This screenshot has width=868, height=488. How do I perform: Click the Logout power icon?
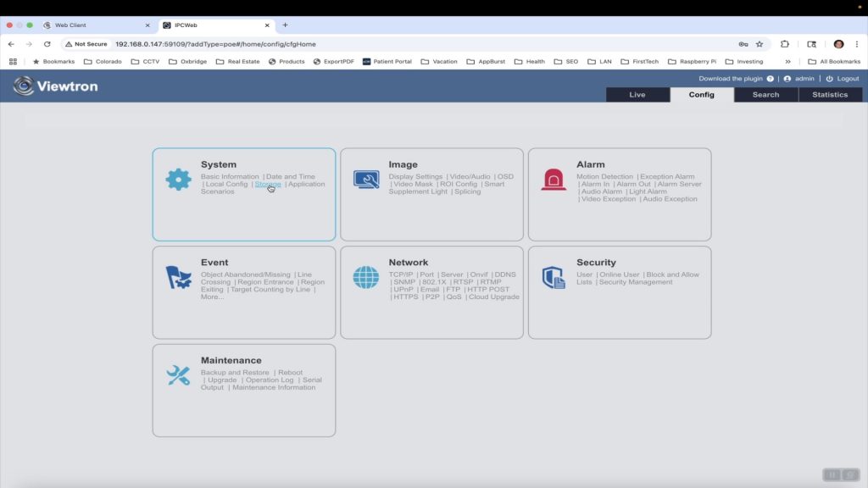[829, 79]
